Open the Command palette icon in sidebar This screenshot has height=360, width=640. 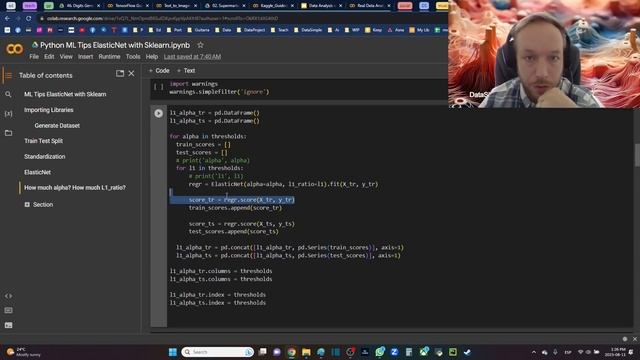pyautogui.click(x=8, y=311)
